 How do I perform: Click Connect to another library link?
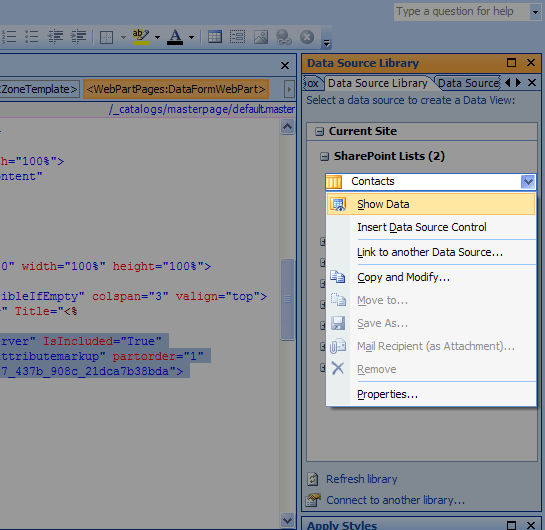coord(395,500)
